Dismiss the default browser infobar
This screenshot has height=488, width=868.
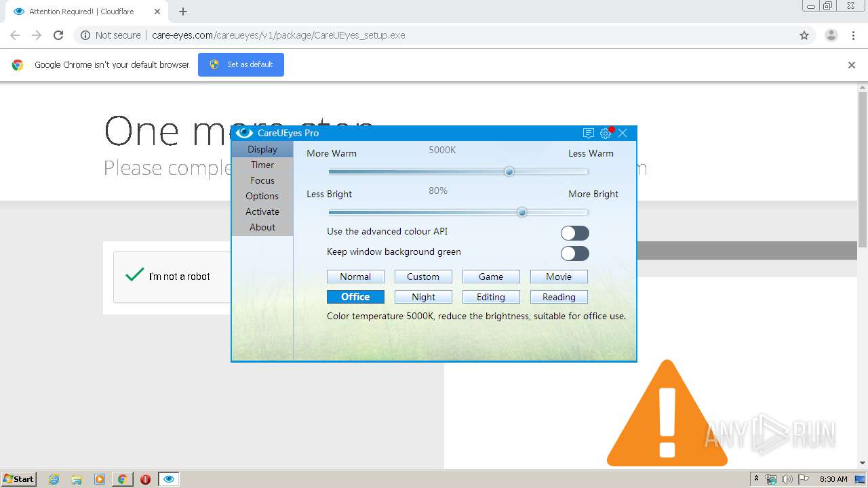(852, 65)
